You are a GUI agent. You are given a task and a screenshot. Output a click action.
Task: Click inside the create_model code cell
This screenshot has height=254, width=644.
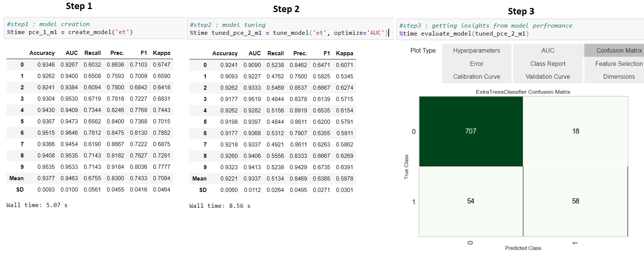coord(94,28)
